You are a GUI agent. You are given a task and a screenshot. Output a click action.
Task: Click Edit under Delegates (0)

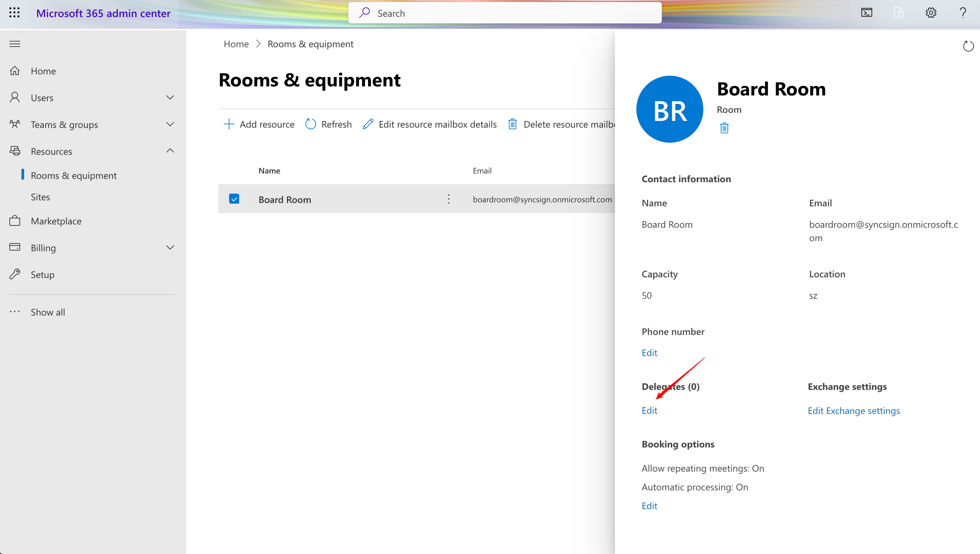(x=649, y=410)
